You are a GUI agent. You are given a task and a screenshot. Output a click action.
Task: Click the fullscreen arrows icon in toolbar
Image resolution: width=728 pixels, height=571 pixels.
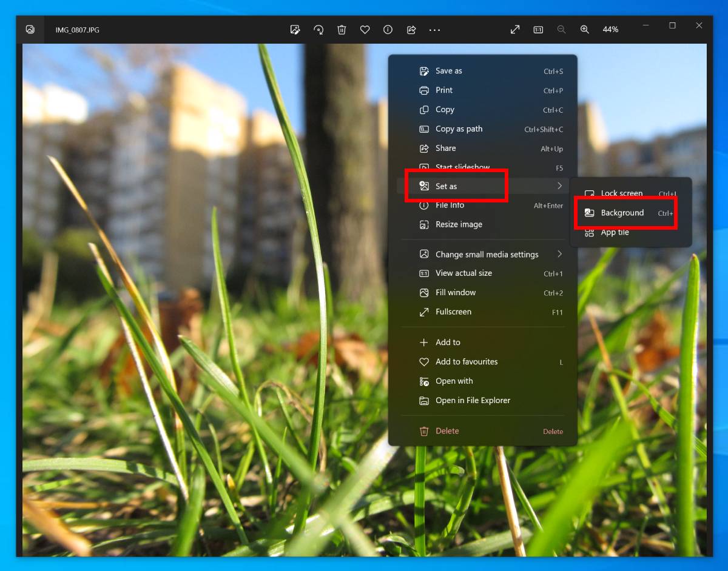tap(515, 29)
